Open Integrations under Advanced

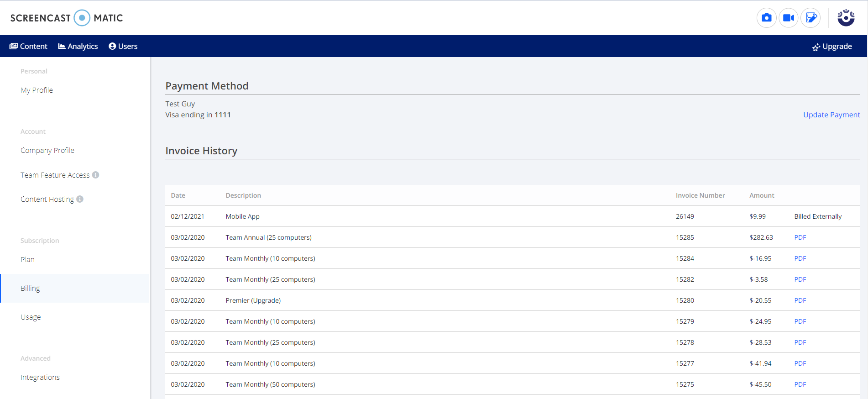(x=40, y=377)
